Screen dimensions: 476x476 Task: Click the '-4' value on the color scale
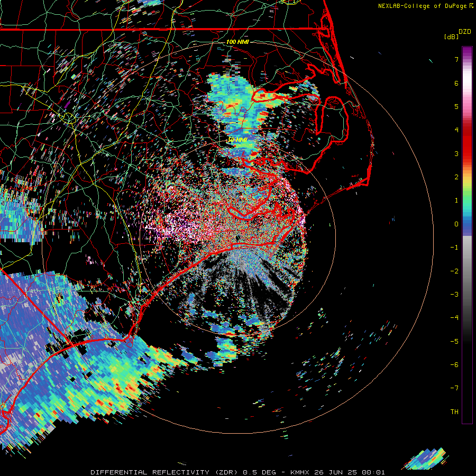(454, 318)
